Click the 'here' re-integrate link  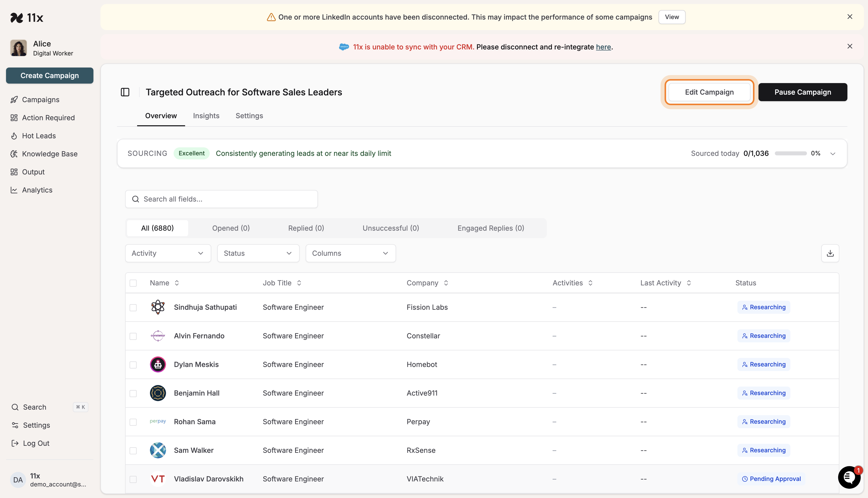(x=603, y=47)
